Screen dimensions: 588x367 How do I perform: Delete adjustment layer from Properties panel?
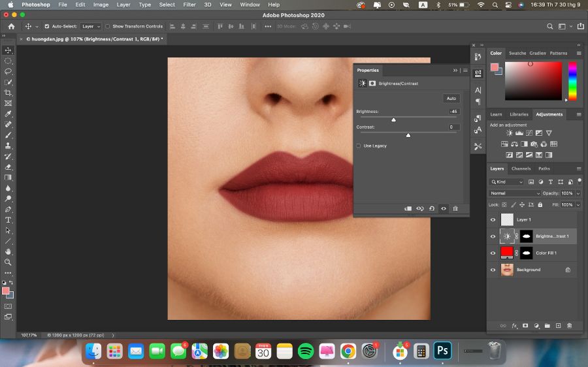click(455, 208)
